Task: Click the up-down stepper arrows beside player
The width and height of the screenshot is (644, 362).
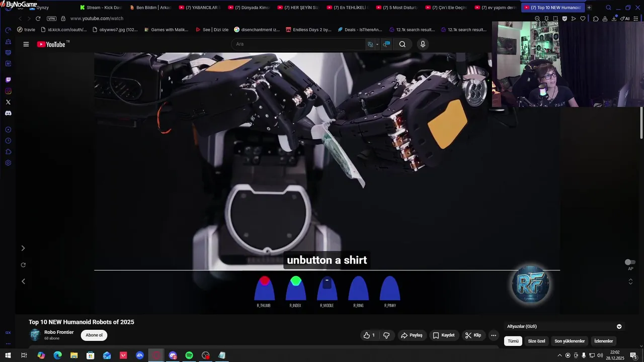Action: (x=630, y=281)
